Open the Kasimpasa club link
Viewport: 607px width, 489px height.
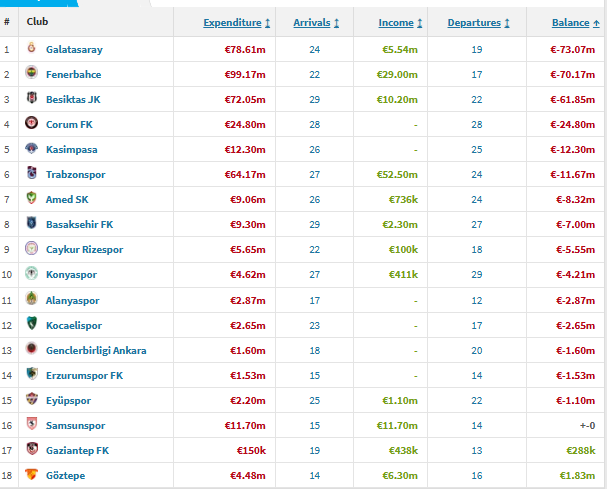pyautogui.click(x=72, y=149)
